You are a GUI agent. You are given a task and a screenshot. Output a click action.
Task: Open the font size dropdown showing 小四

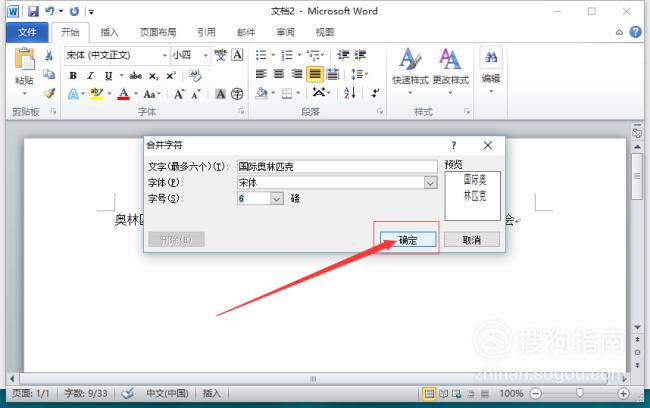click(205, 56)
